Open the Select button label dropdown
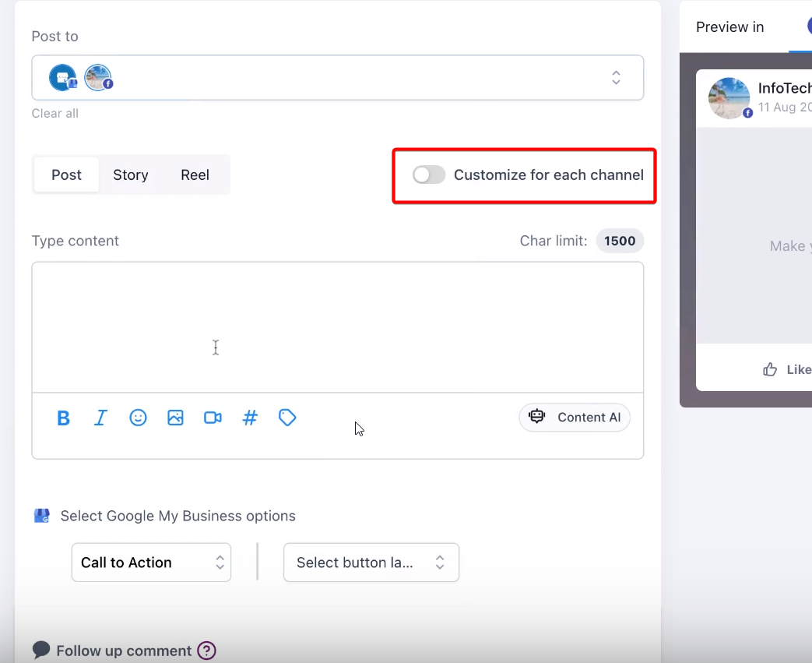 pyautogui.click(x=371, y=562)
